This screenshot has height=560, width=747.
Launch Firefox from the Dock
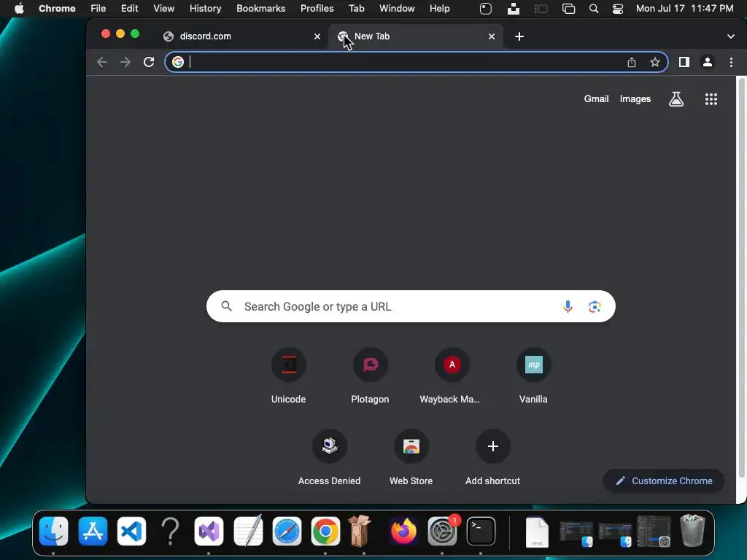coord(403,531)
